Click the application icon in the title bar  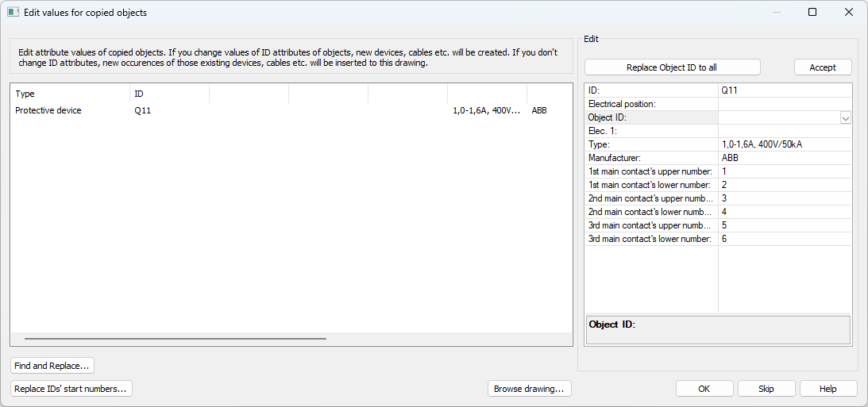pos(13,13)
